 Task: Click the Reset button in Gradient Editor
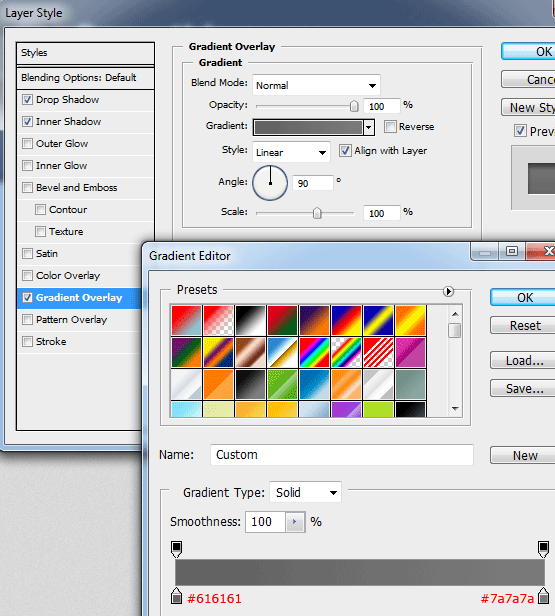click(524, 325)
